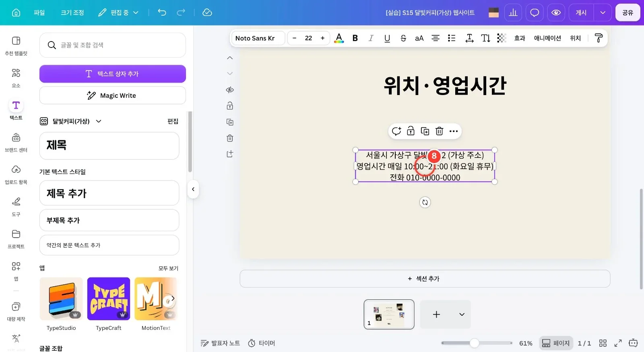Toggle bold formatting
This screenshot has width=644, height=352.
coord(355,38)
